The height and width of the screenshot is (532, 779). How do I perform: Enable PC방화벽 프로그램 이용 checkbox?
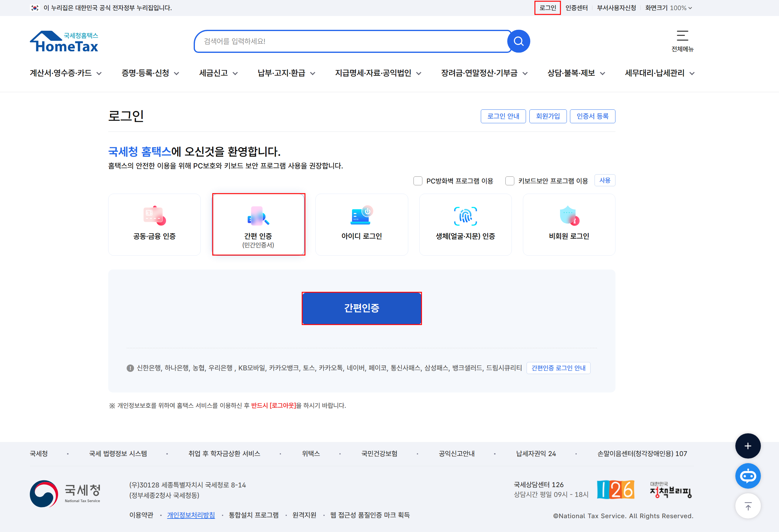[x=418, y=181]
